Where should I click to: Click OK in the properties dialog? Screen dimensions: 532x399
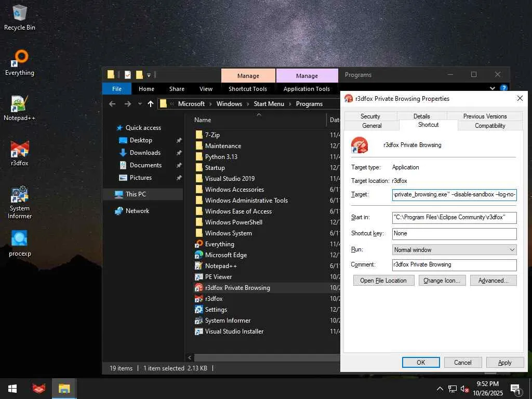click(x=421, y=362)
